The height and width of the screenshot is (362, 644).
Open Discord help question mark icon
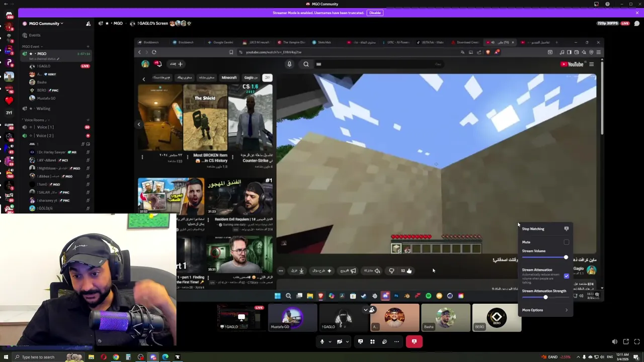[607, 4]
